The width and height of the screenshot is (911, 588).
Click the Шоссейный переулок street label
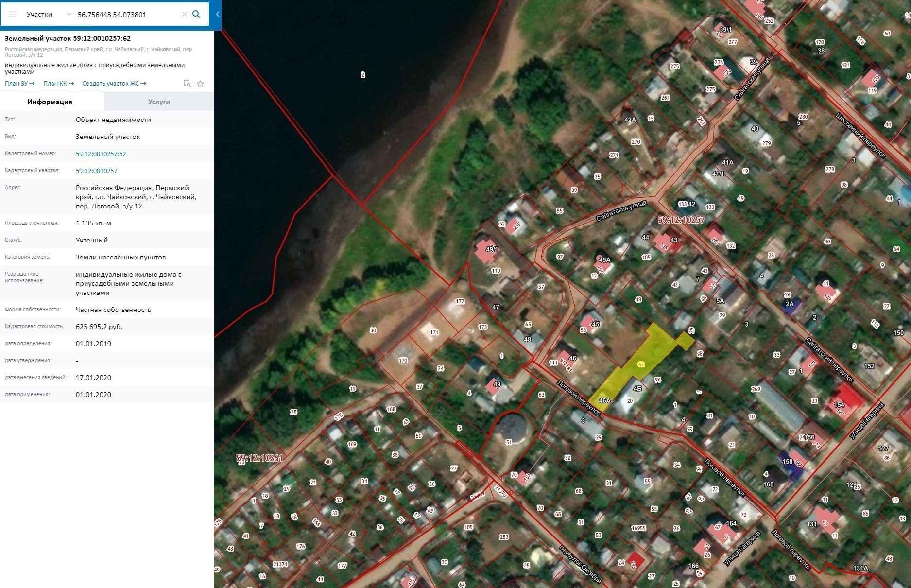[x=861, y=136]
